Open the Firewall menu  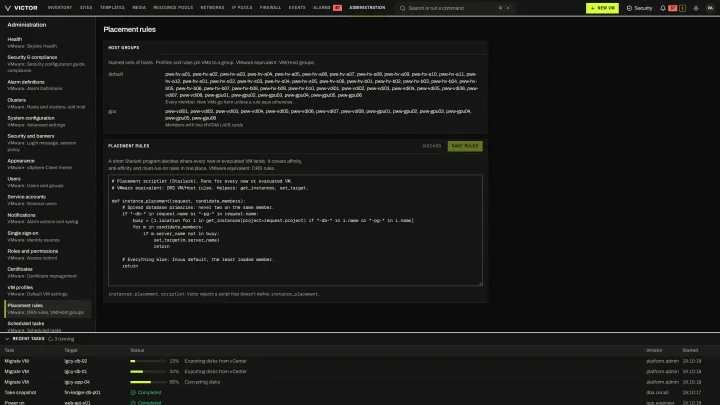[270, 8]
